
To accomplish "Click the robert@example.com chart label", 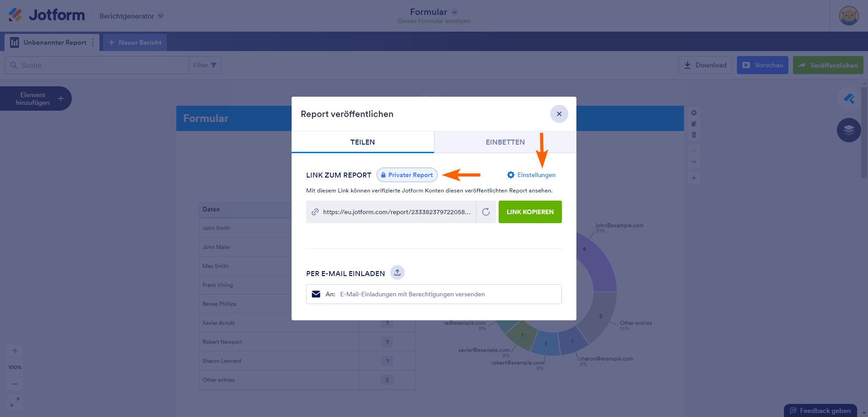I will (518, 363).
